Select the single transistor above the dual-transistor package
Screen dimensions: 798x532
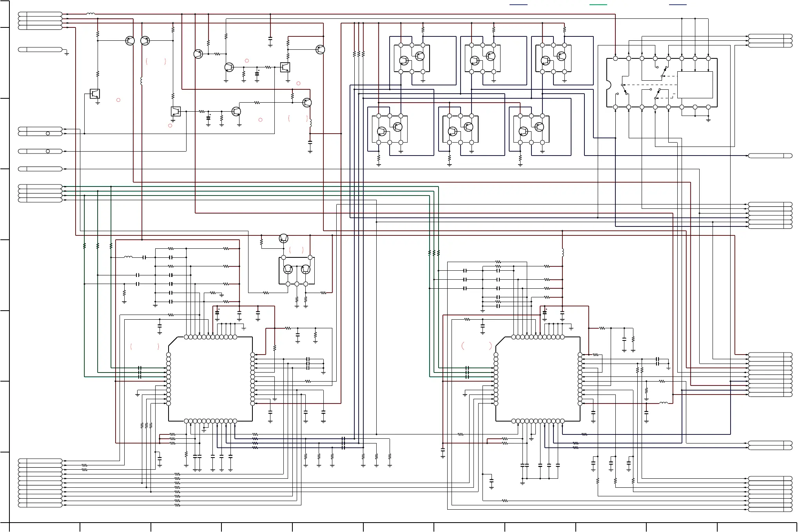pyautogui.click(x=283, y=238)
